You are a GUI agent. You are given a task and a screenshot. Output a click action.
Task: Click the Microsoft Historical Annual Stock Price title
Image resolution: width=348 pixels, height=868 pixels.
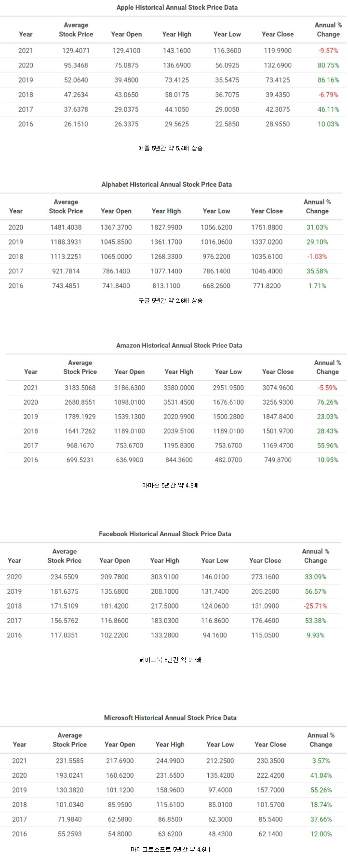pyautogui.click(x=170, y=718)
